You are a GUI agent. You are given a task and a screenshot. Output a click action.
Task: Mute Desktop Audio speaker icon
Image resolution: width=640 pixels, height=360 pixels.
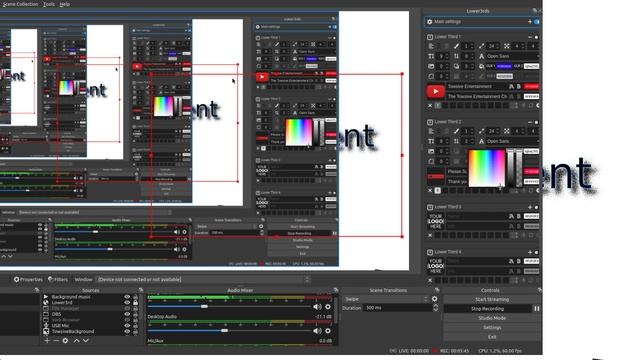click(317, 331)
